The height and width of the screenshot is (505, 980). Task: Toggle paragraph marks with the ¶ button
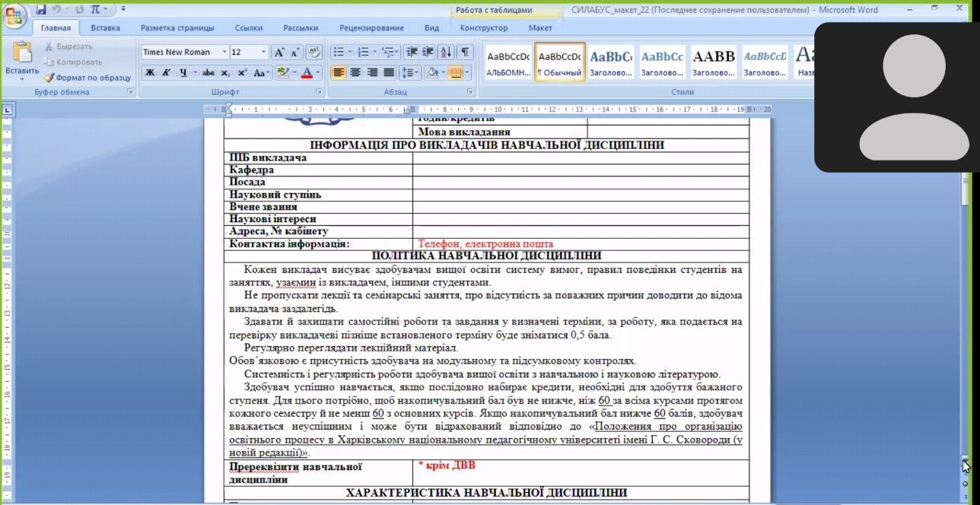tap(464, 52)
